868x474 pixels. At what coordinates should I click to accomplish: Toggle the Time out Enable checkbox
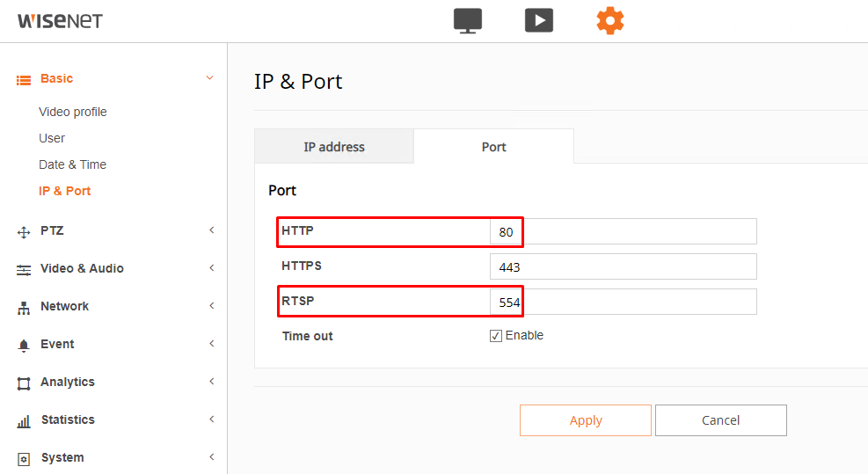click(x=496, y=336)
